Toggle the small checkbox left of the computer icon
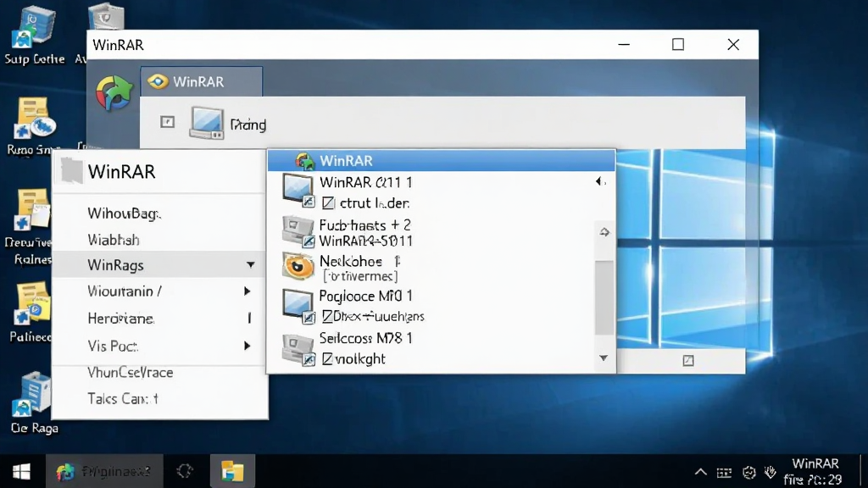Viewport: 868px width, 488px height. click(167, 122)
